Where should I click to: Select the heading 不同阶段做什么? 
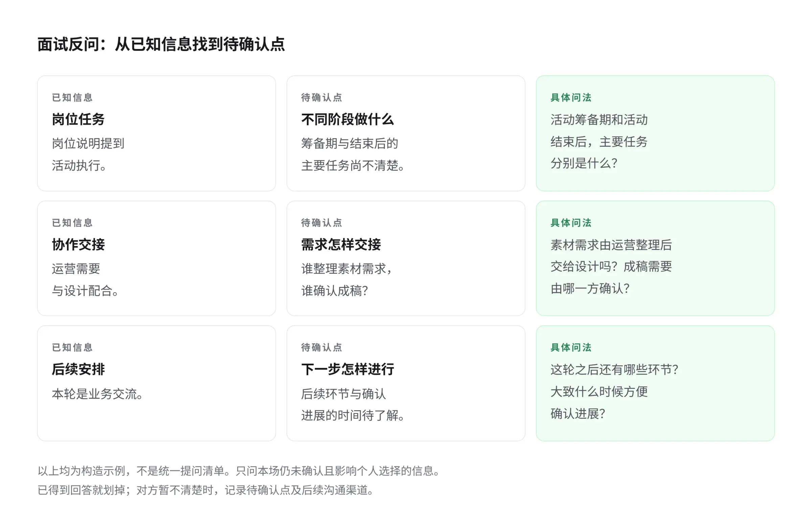click(347, 119)
